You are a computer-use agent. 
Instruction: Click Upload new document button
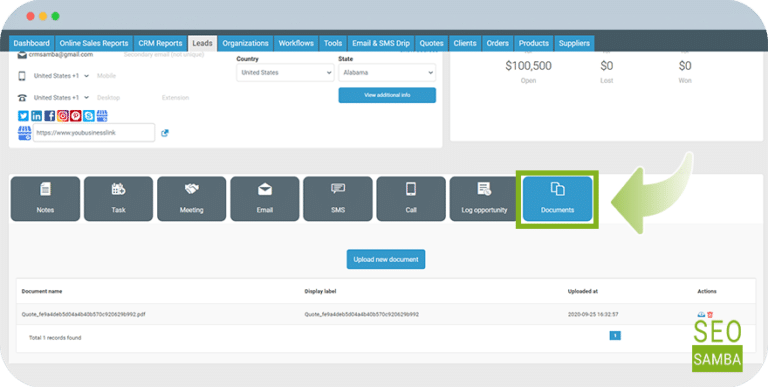point(386,260)
